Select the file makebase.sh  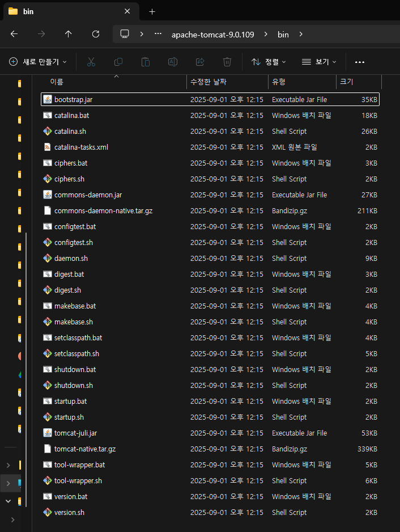pyautogui.click(x=210, y=322)
